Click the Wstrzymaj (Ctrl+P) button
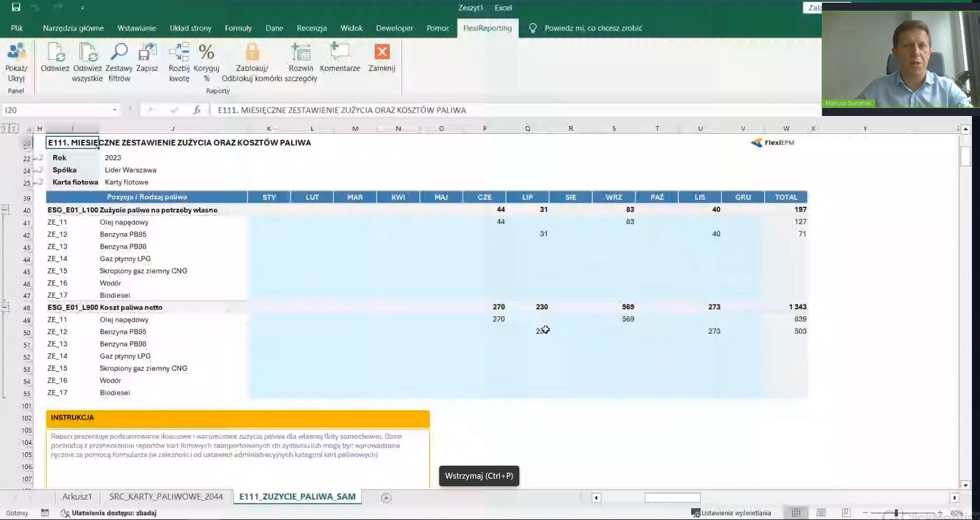The width and height of the screenshot is (980, 520). (x=479, y=476)
